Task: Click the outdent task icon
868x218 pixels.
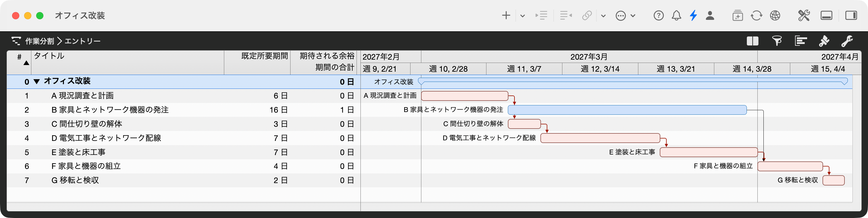Action: (566, 15)
